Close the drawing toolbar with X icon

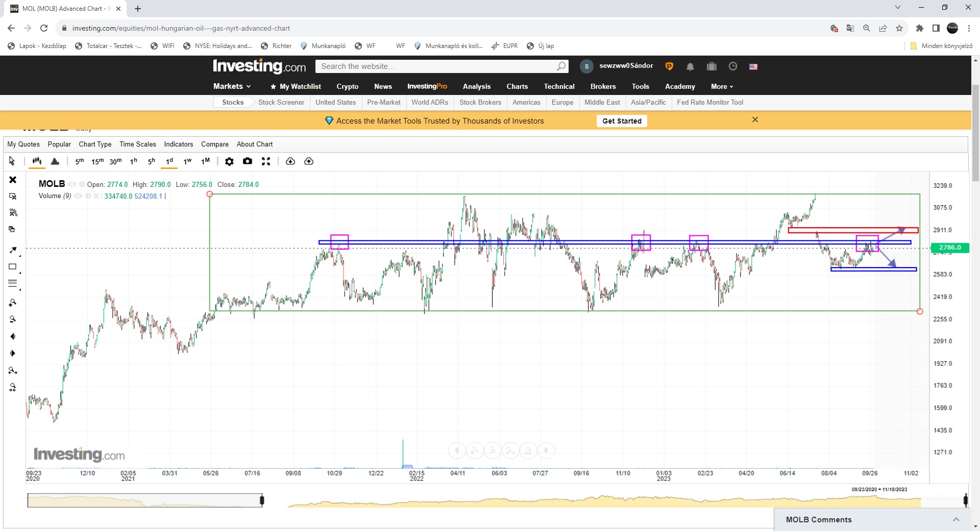13,180
